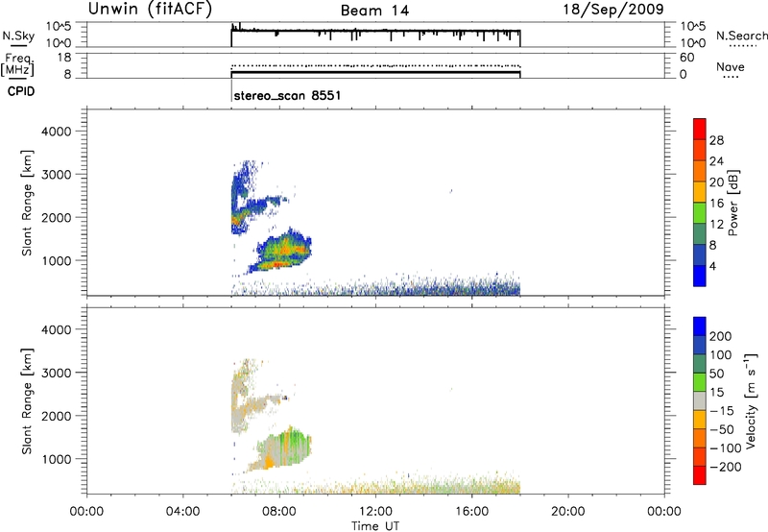
Task: Click the 'Nave' legend label
Action: (x=731, y=67)
